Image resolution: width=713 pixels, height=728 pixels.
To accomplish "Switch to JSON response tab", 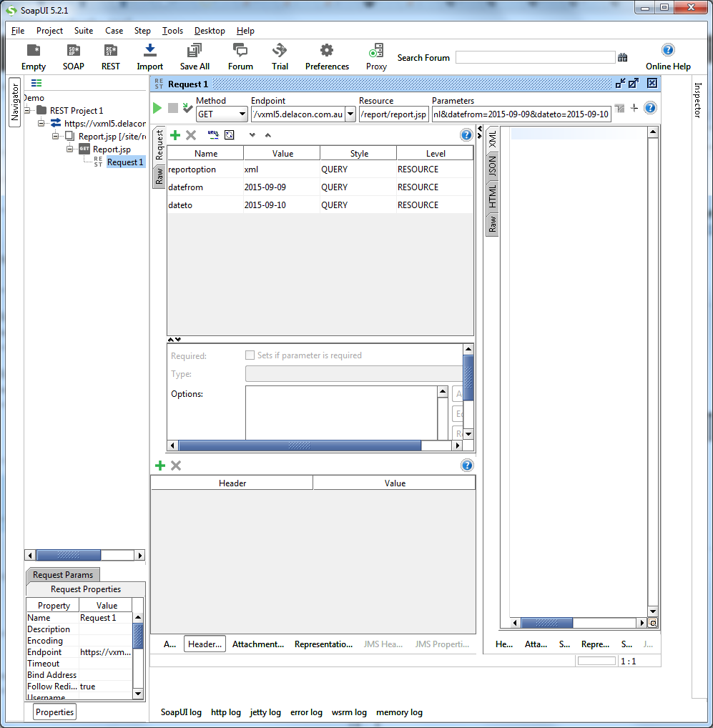I will tap(492, 166).
